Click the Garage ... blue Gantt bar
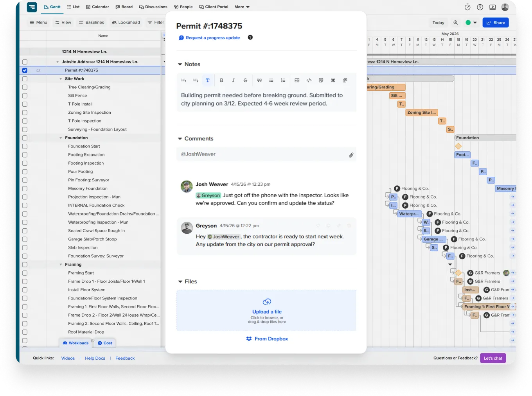Viewport: 532px width, 396px height. pyautogui.click(x=434, y=239)
